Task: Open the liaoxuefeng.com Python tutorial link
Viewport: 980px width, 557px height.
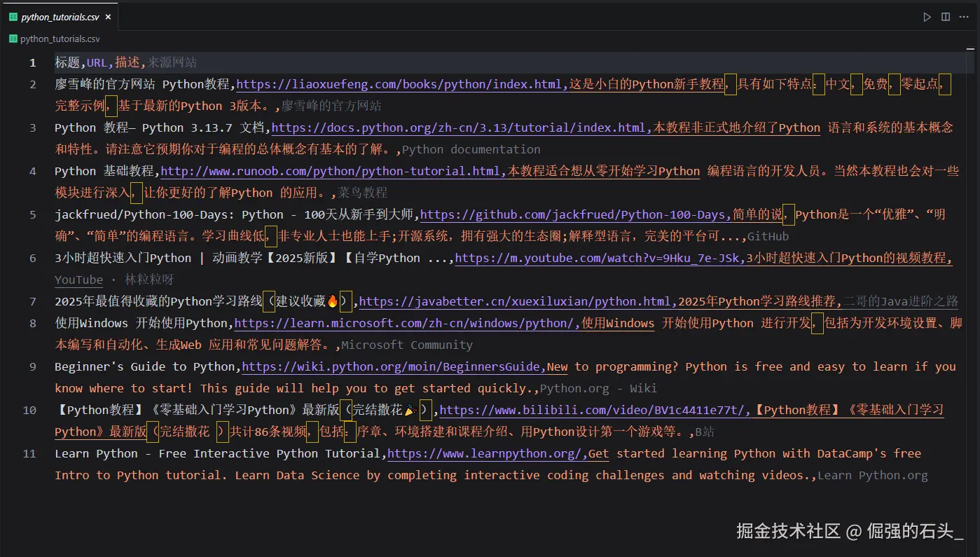Action: click(399, 84)
